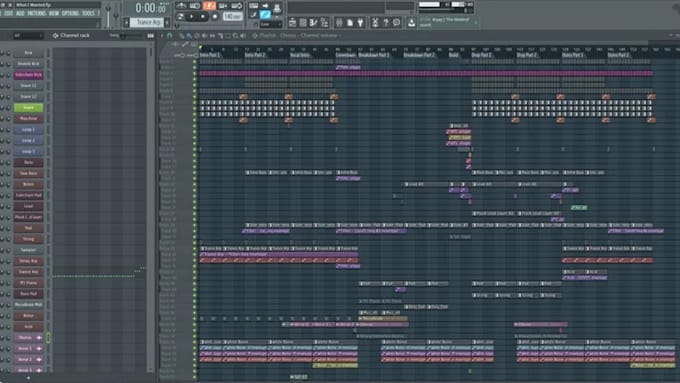Toggle playlist magnet snap icon
This screenshot has width=680, height=383.
click(x=170, y=36)
